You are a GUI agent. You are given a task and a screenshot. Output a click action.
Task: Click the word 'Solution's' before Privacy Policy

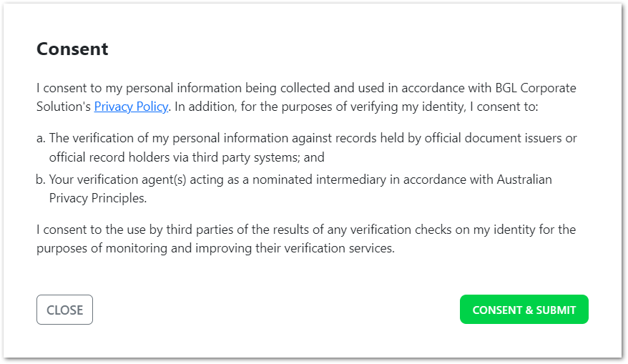click(64, 107)
